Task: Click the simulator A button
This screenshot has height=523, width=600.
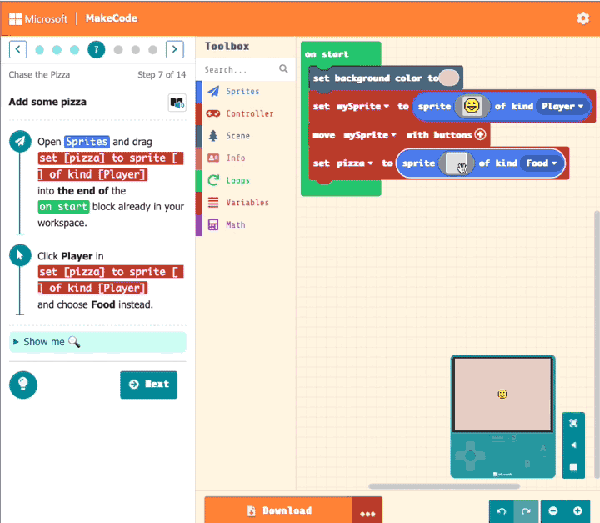Action: pos(543,450)
